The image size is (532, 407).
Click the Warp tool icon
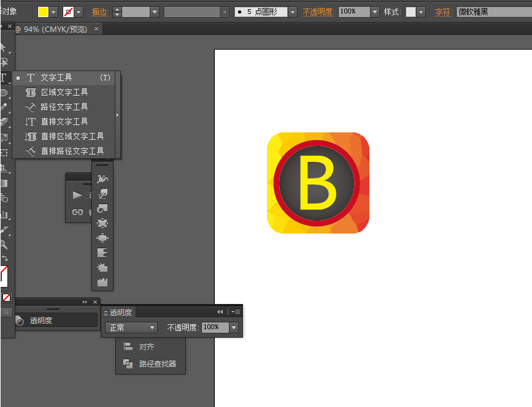[x=102, y=194]
